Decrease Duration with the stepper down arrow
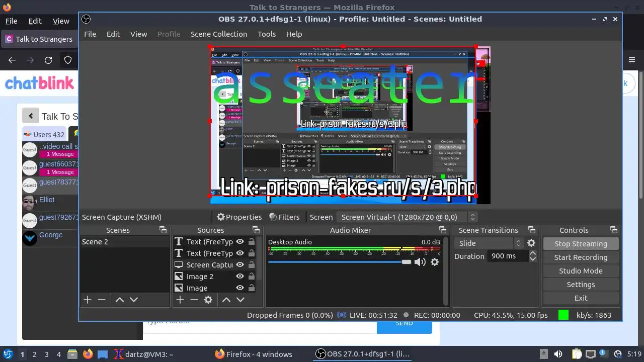This screenshot has height=362, width=644. point(532,259)
